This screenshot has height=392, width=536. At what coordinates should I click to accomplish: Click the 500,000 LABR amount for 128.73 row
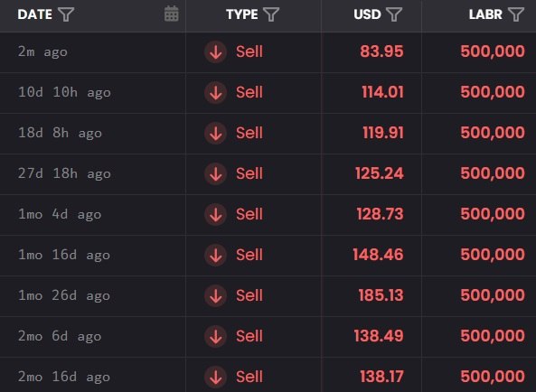click(x=493, y=214)
